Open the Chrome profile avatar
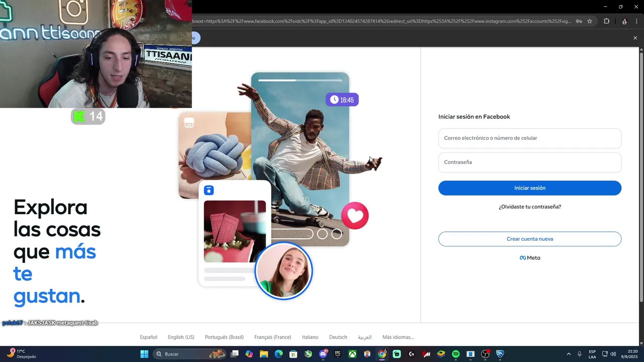Image resolution: width=644 pixels, height=362 pixels. pyautogui.click(x=624, y=21)
